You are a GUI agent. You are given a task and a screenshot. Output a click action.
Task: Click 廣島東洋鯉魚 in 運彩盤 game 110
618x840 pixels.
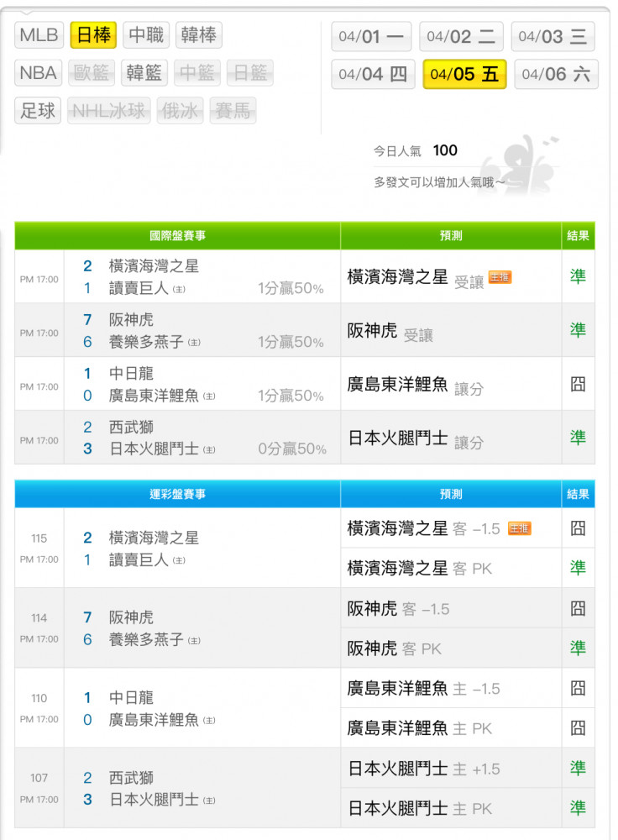154,720
